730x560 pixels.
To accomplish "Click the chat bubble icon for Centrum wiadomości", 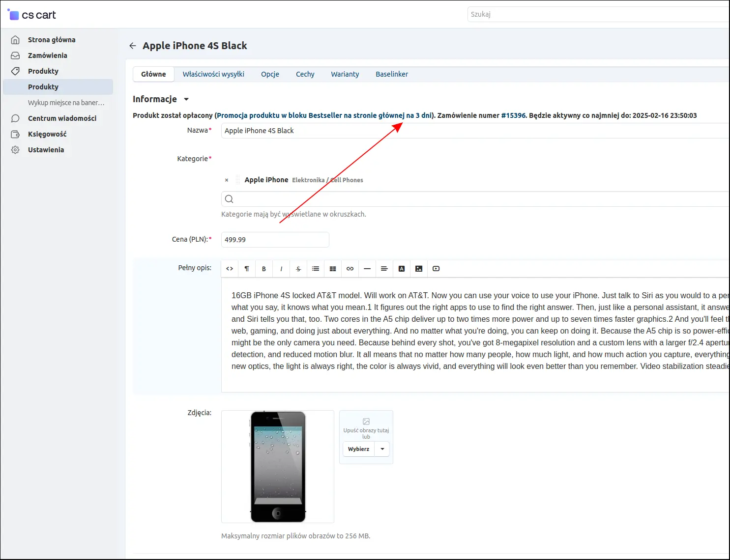I will coord(15,118).
